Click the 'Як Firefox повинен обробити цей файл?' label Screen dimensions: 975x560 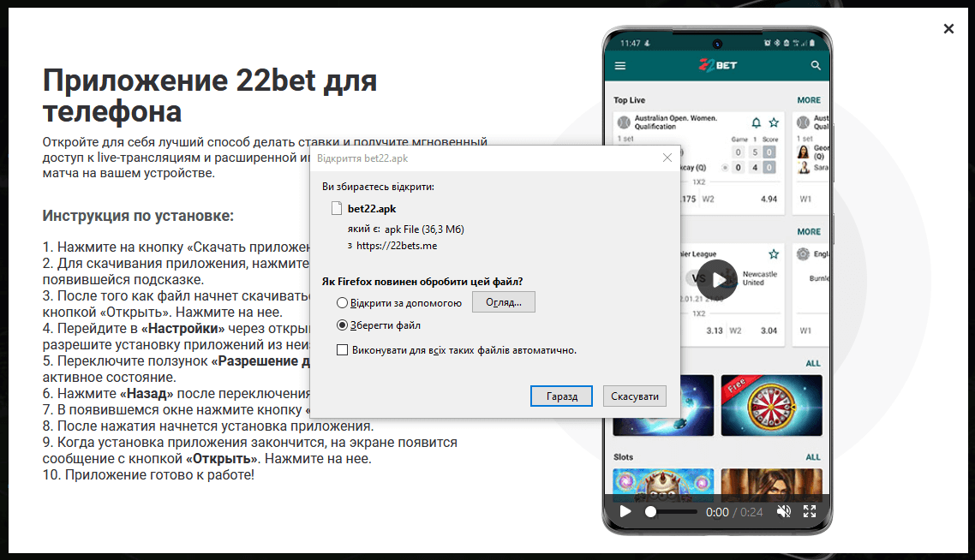tap(422, 282)
